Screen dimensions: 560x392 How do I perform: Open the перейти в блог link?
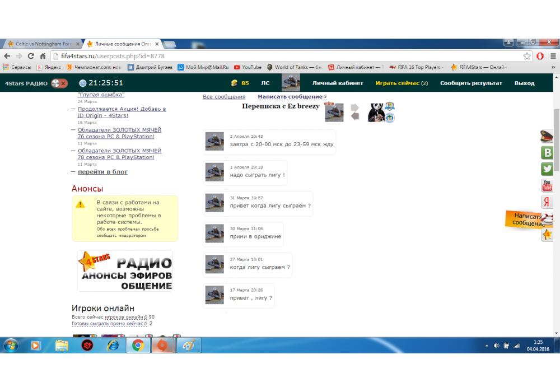pos(102,172)
